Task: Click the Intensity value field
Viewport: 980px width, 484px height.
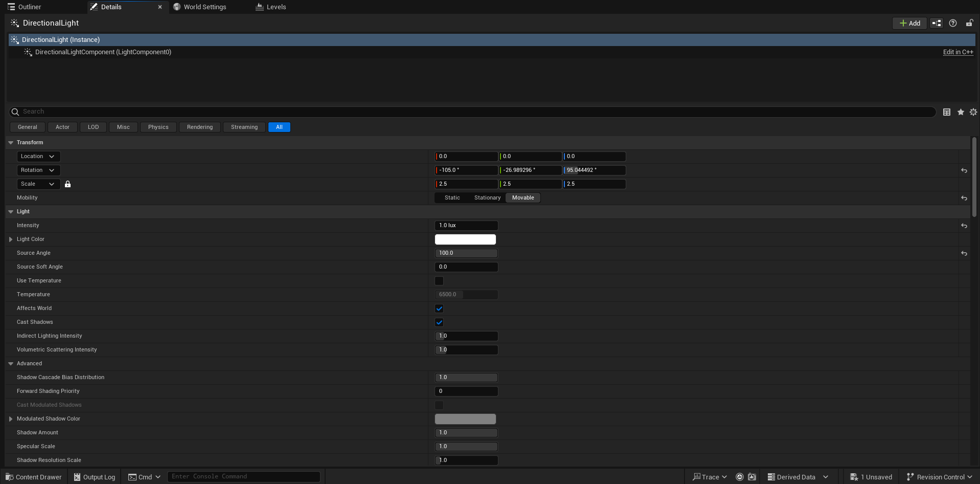Action: [466, 226]
